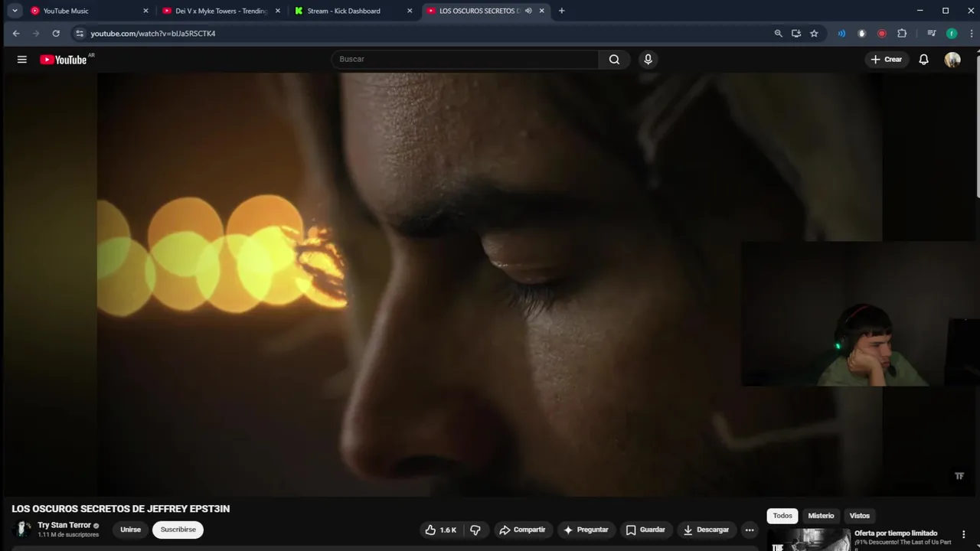Focus the Buscar search field

coord(465,60)
